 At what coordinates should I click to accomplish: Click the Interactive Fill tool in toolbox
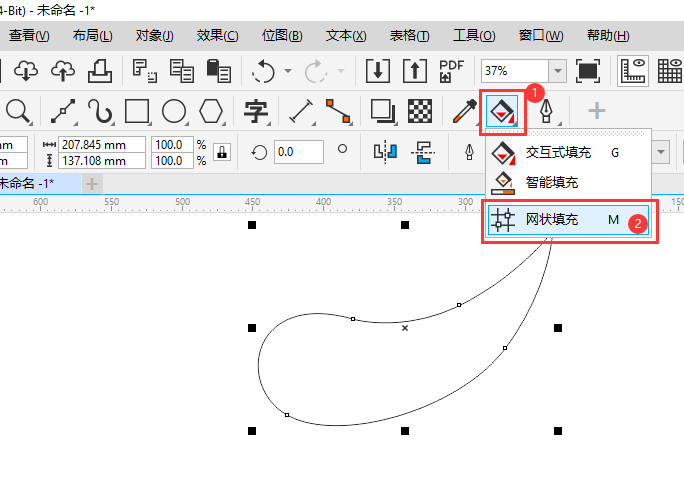point(502,111)
